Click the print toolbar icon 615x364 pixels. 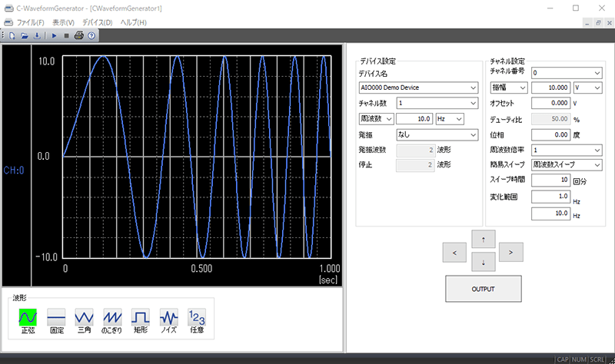coord(79,35)
